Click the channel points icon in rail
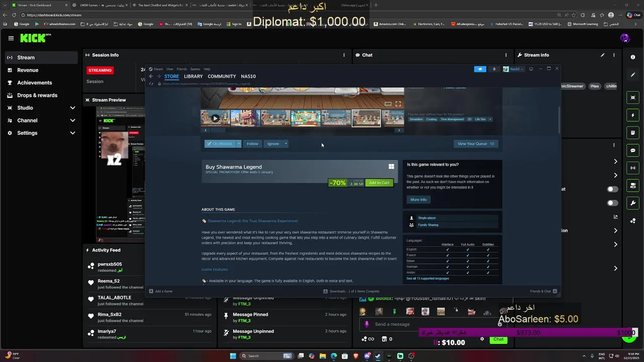The image size is (644, 362). (x=633, y=221)
